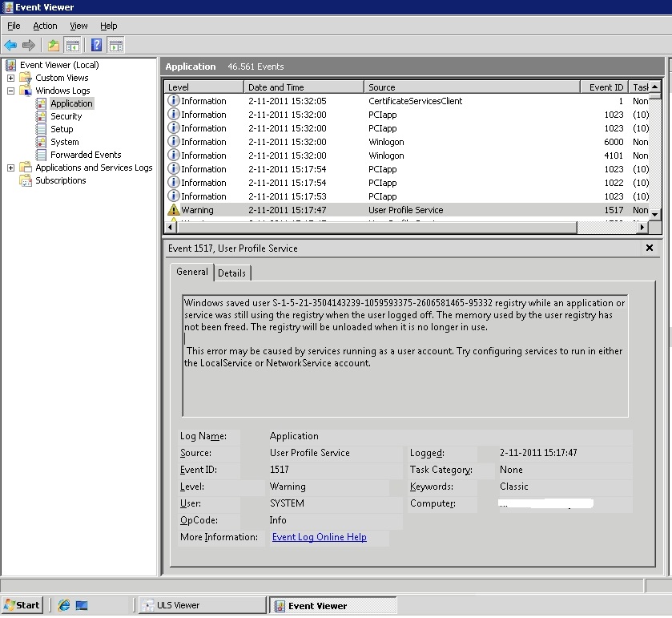This screenshot has height=618, width=672.
Task: Click the event list scroll up arrow
Action: (655, 87)
